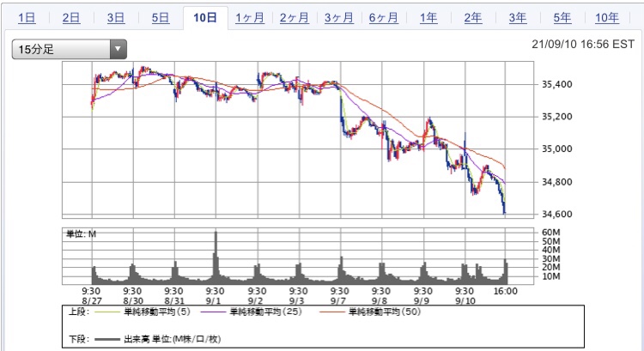Image resolution: width=644 pixels, height=351 pixels.
Task: Click the 35,200 price axis label
Action: 557,117
